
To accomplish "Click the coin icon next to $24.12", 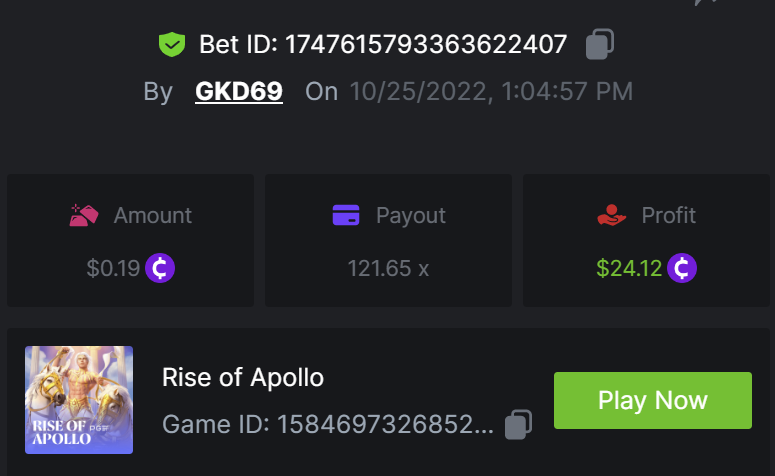I will [x=682, y=268].
